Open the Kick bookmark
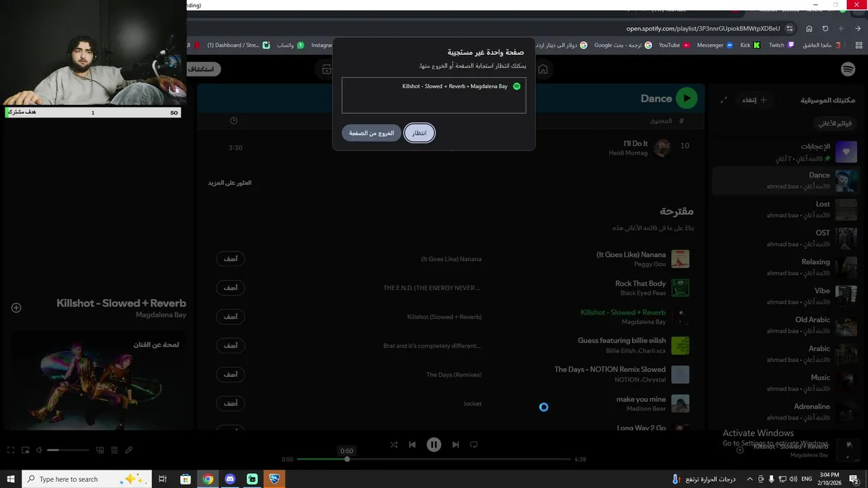The width and height of the screenshot is (868, 488). pos(750,45)
